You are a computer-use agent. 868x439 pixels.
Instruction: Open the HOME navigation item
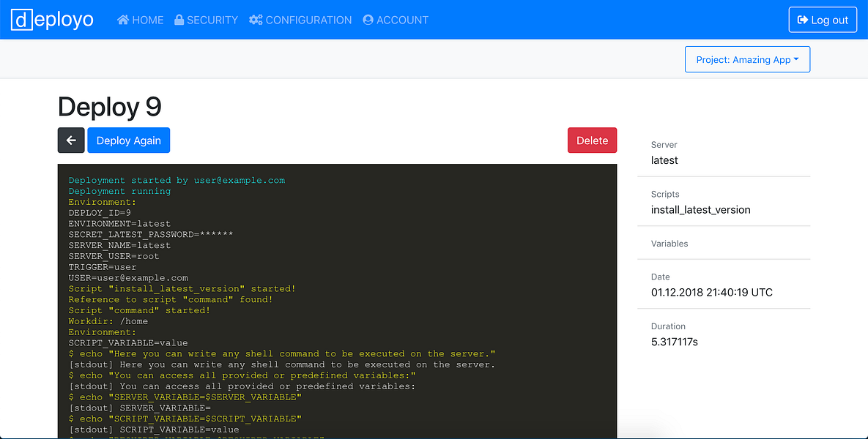click(140, 20)
